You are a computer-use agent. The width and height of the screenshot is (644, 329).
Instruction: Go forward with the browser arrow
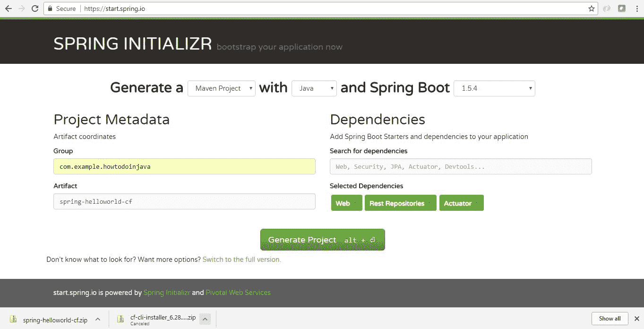pos(22,9)
